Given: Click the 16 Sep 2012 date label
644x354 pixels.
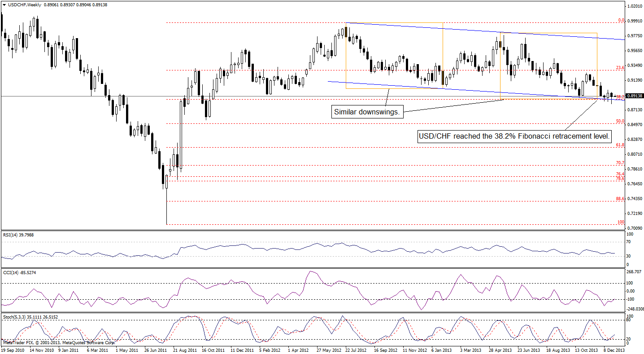Looking at the screenshot, I should click(x=385, y=350).
